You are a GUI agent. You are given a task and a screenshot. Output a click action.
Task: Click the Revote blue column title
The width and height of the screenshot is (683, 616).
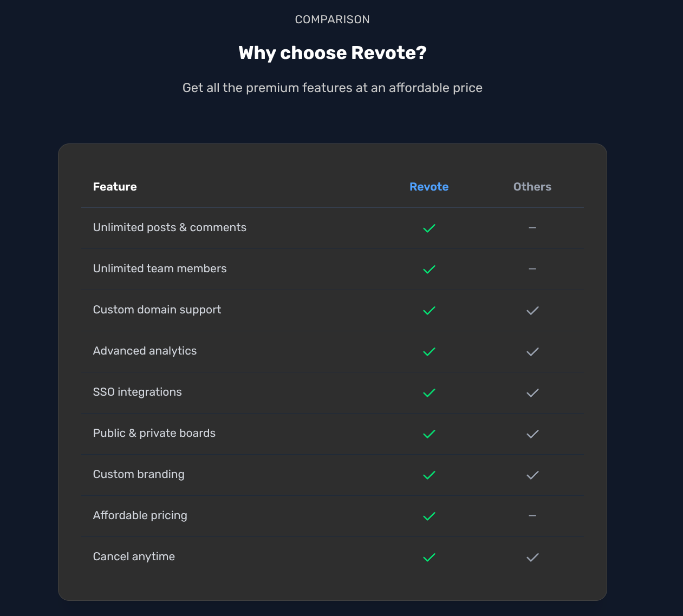point(429,186)
